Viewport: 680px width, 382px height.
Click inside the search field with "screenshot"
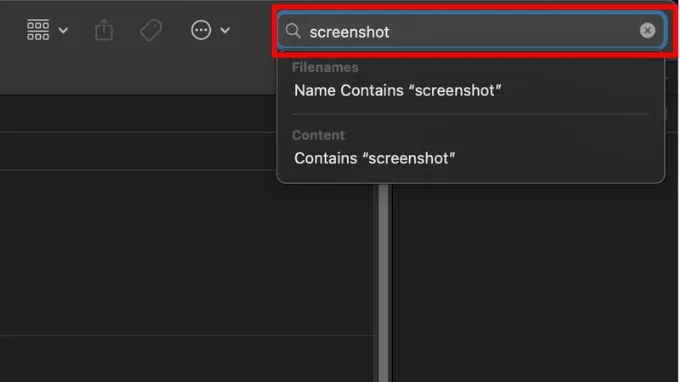471,31
